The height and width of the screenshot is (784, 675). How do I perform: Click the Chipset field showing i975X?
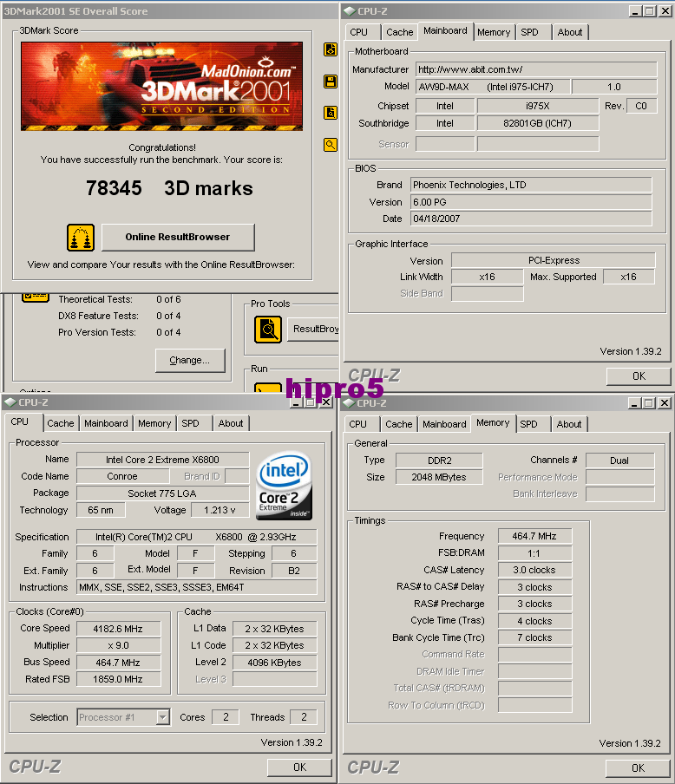[538, 106]
